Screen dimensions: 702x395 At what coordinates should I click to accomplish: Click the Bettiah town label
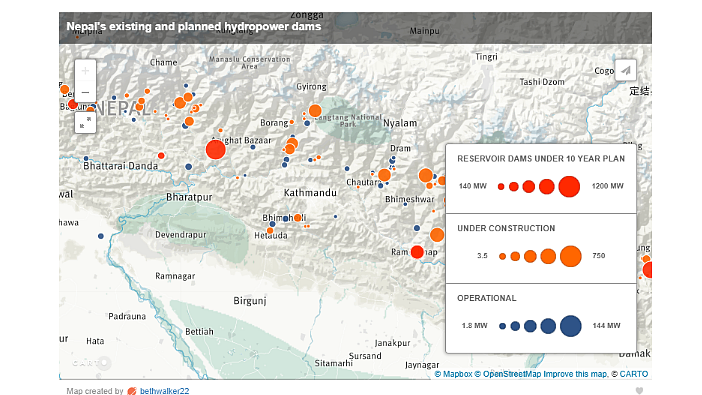tap(199, 331)
